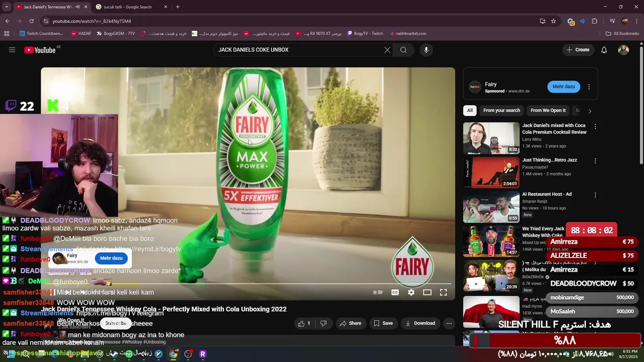644x362 pixels.
Task: Open Chrome apps grid in bookmarks bar
Action: (x=7, y=34)
